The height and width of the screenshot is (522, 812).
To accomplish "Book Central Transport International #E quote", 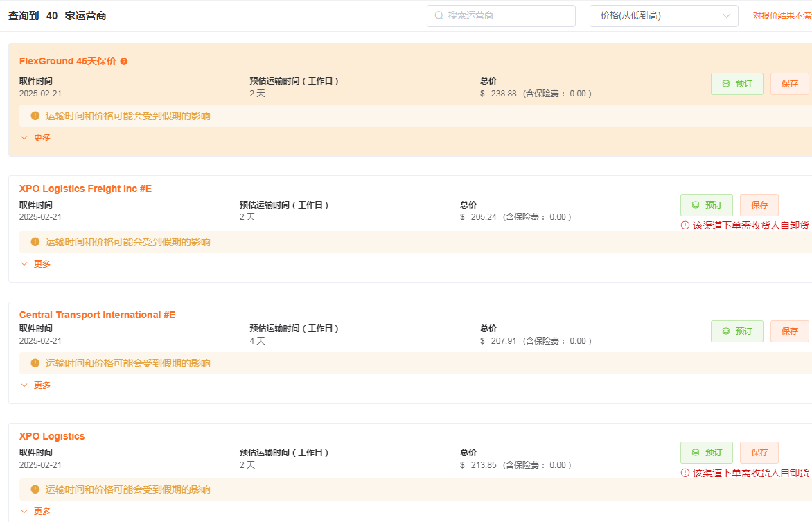I will 737,331.
